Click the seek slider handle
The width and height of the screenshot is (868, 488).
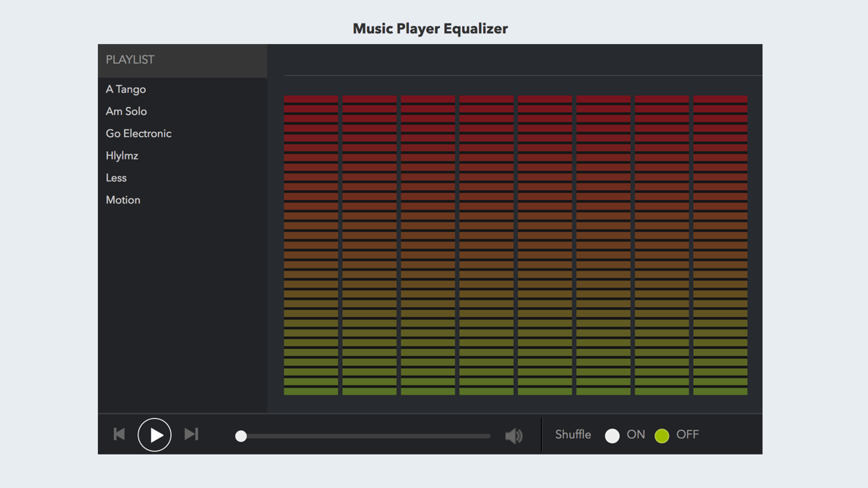pyautogui.click(x=241, y=436)
